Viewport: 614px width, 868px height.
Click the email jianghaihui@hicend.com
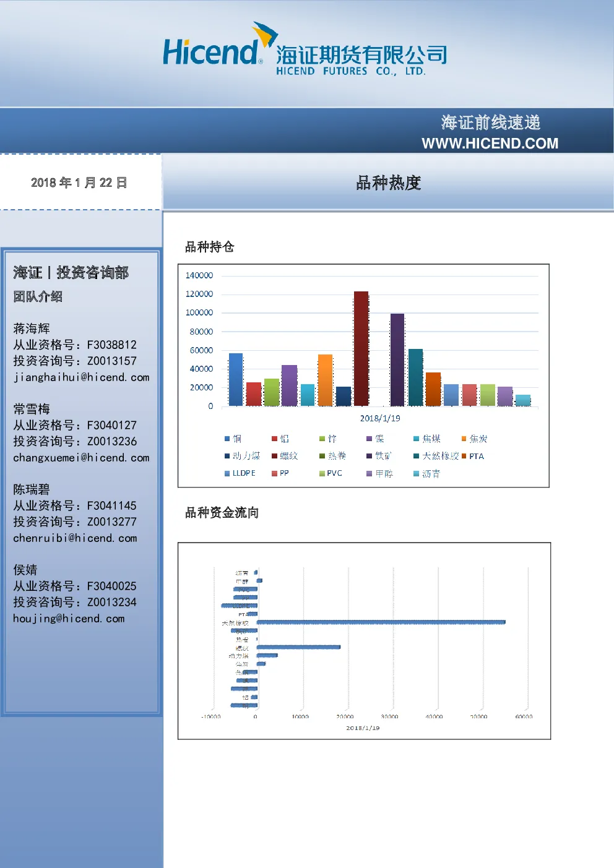point(81,377)
